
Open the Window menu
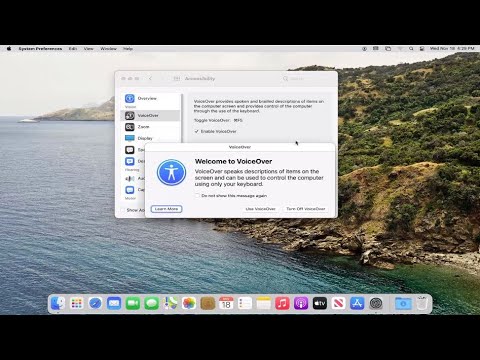point(108,49)
